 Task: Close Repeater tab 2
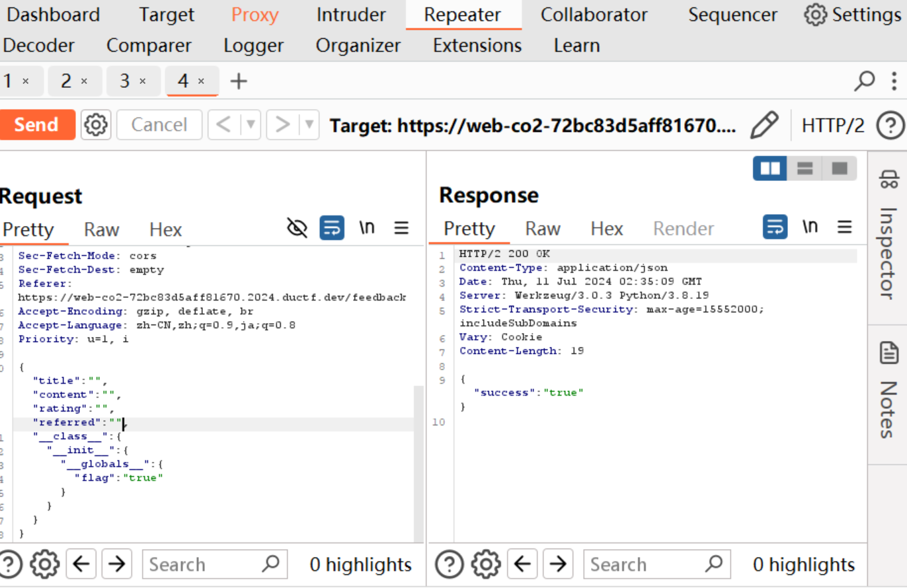point(84,81)
